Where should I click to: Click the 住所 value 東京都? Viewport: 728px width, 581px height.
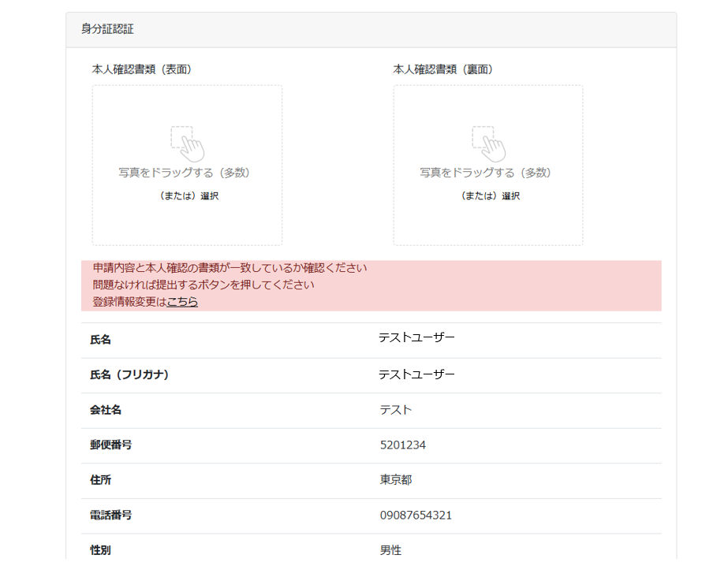[396, 480]
